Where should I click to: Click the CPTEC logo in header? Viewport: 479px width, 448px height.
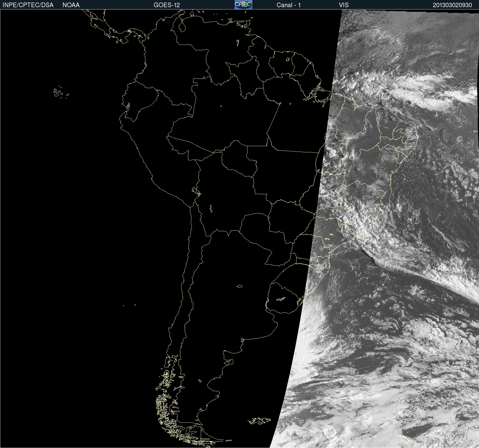click(x=243, y=5)
